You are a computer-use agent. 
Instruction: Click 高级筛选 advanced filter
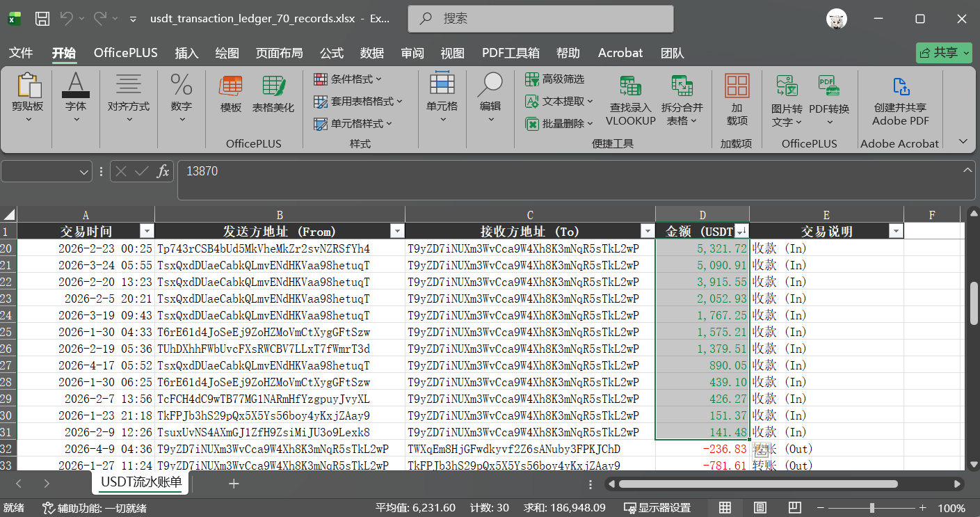click(x=555, y=79)
